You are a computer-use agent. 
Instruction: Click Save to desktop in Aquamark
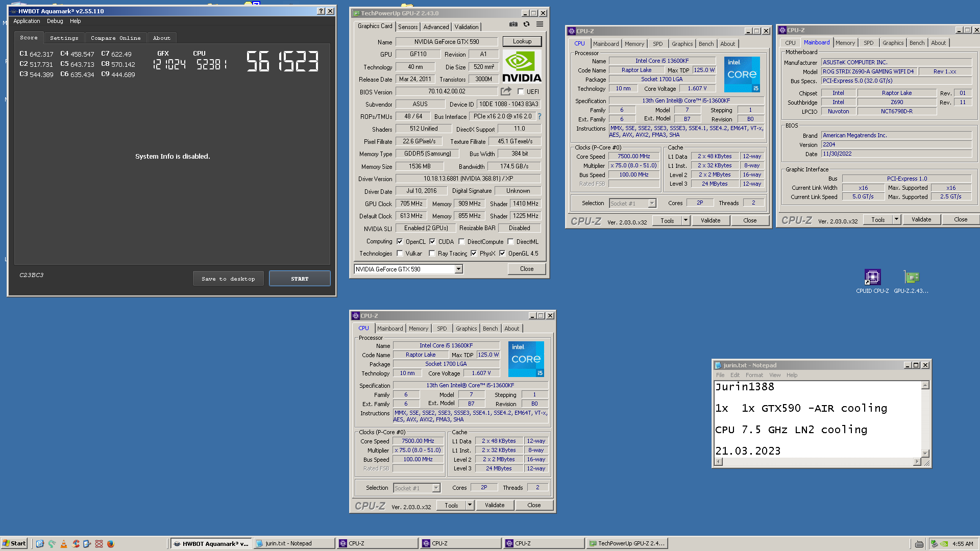[228, 279]
